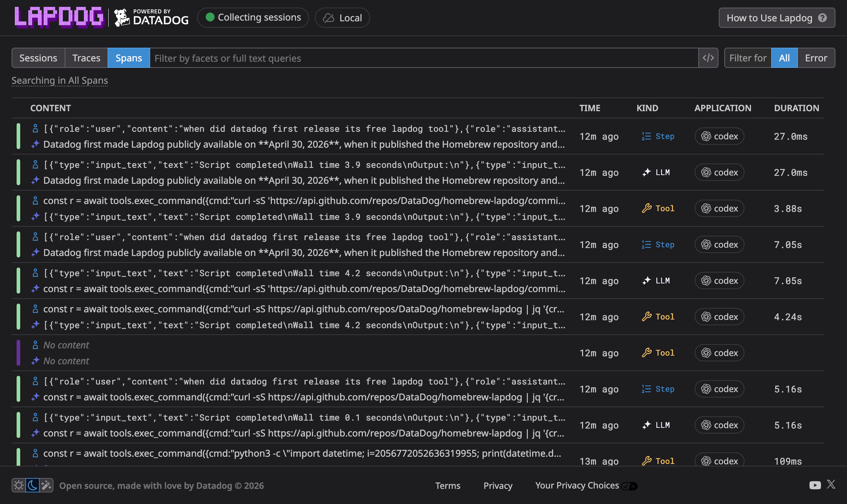Click the Tool wrench icon in No content row
Image resolution: width=847 pixels, height=504 pixels.
coord(646,353)
